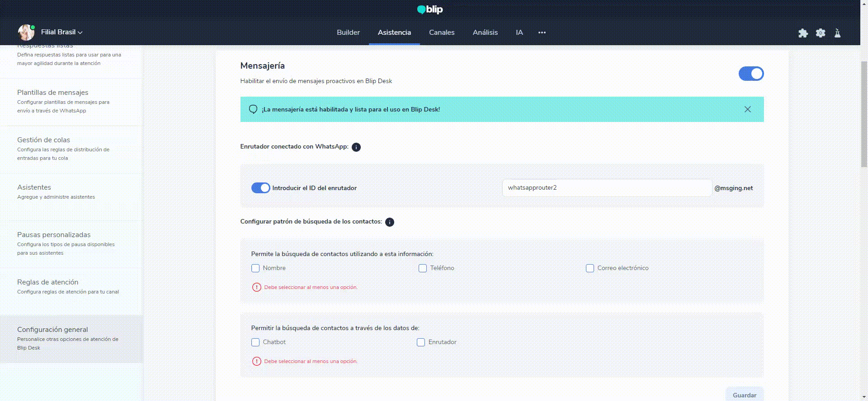Select the Asistencia tab
868x401 pixels.
click(x=394, y=33)
